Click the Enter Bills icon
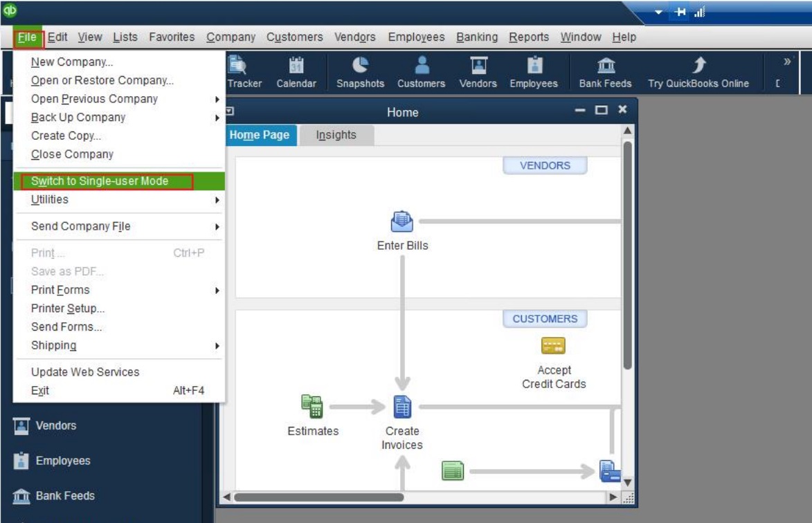 [x=402, y=223]
